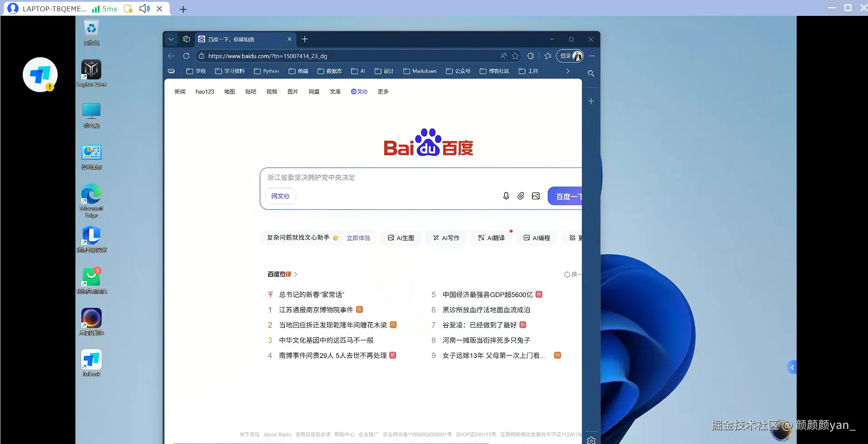Image resolution: width=868 pixels, height=444 pixels.
Task: Mute remote audio via the speaker icon
Action: pos(144,9)
